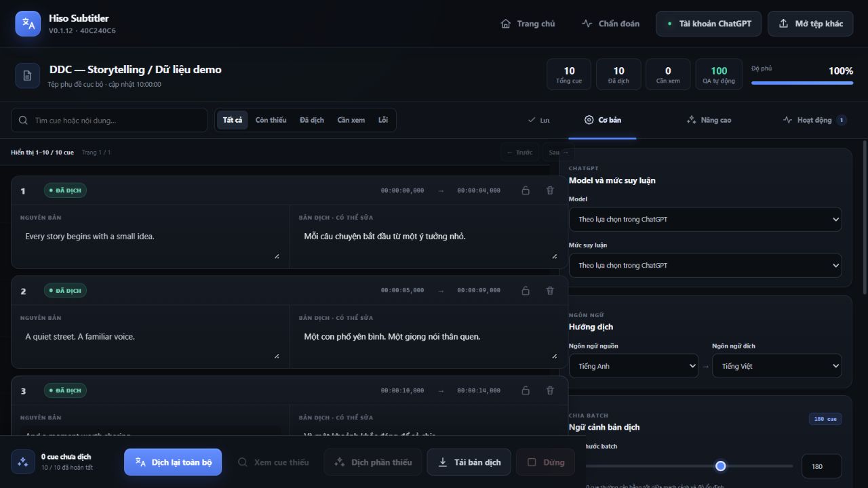Open the Mức suy luận dropdown
The width and height of the screenshot is (868, 488).
(x=705, y=266)
